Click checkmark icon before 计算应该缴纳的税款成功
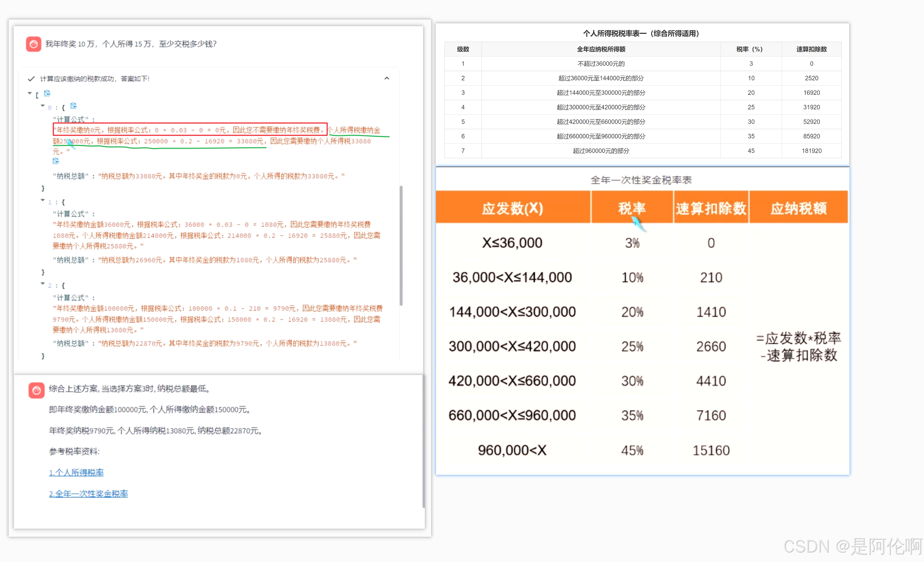This screenshot has height=562, width=924. pyautogui.click(x=32, y=79)
